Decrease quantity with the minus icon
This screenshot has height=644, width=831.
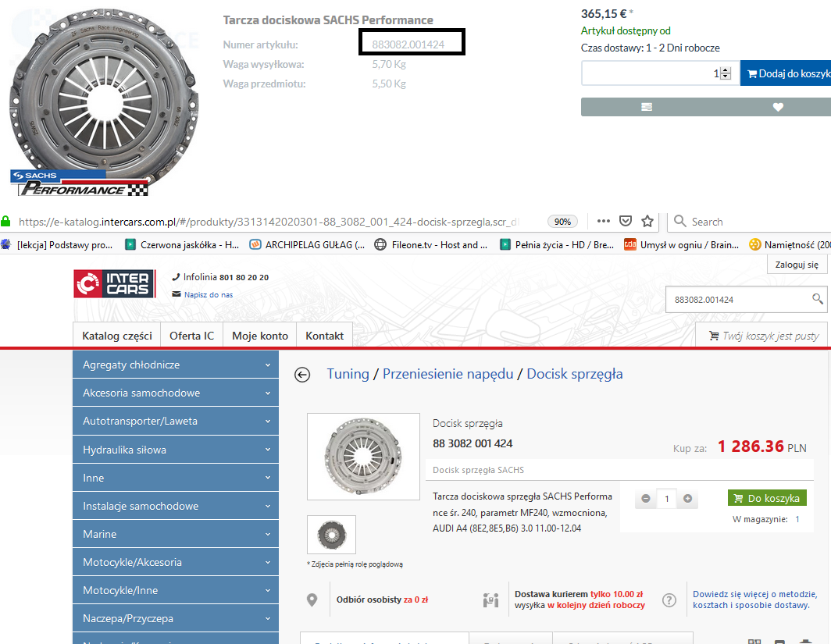645,498
